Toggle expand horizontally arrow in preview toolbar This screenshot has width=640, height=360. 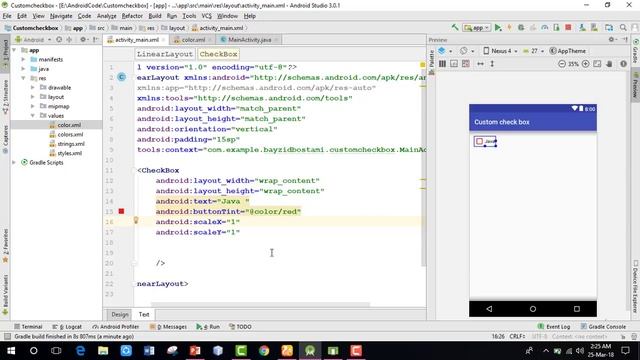coord(480,64)
